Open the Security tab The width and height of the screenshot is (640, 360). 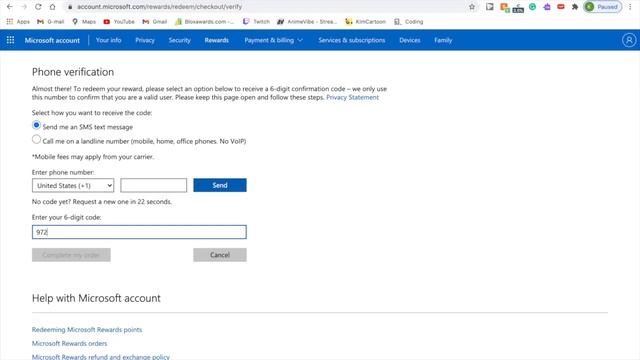(x=180, y=40)
